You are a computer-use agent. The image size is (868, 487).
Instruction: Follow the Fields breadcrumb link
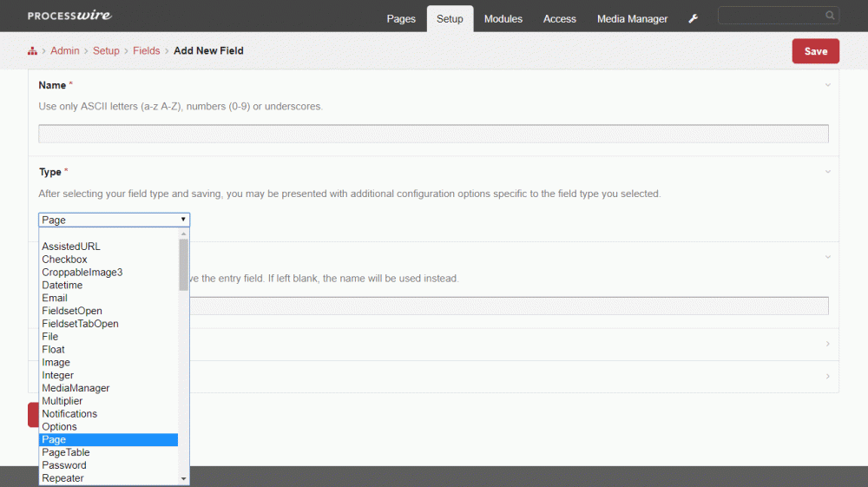click(x=146, y=51)
